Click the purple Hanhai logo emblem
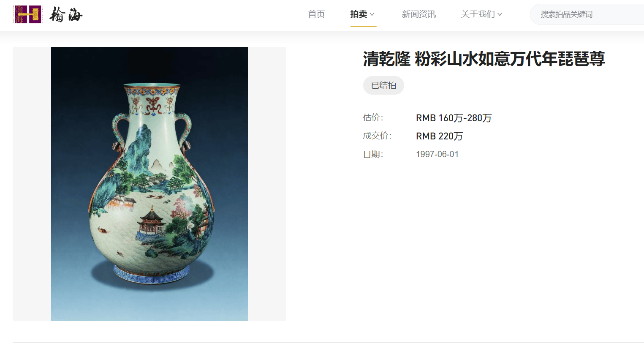The height and width of the screenshot is (346, 644). point(28,14)
